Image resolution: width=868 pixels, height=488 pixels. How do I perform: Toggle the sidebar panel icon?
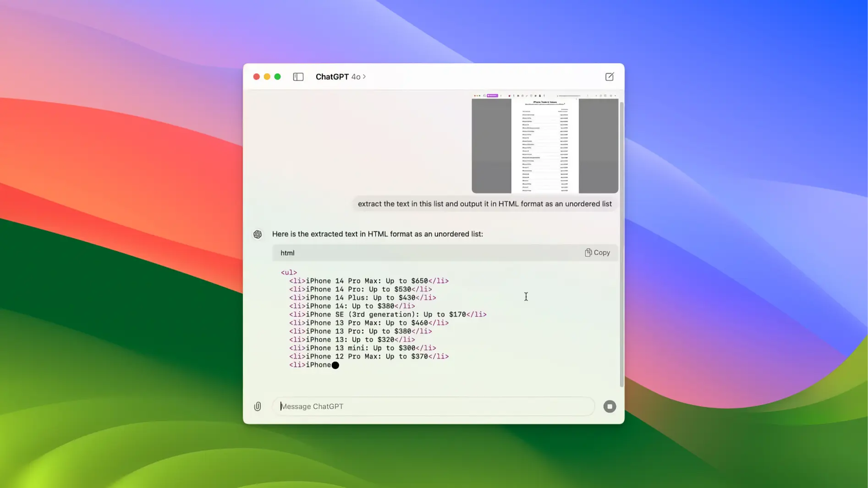(298, 77)
